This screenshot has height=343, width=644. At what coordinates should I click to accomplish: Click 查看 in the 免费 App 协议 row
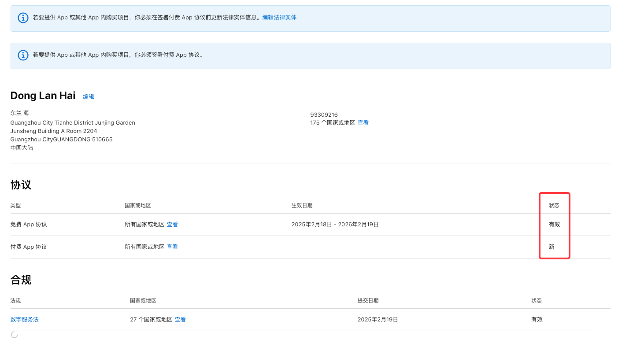172,225
